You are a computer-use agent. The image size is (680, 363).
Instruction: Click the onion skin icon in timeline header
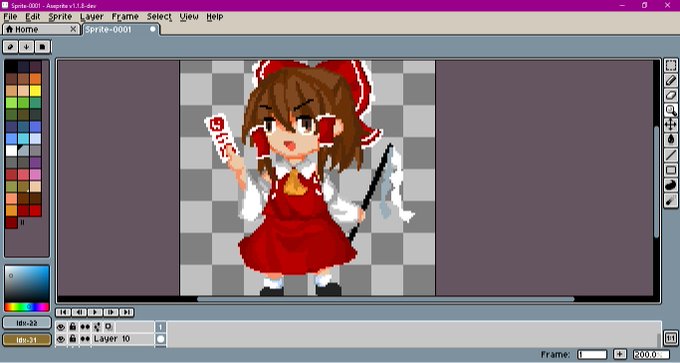[108, 327]
